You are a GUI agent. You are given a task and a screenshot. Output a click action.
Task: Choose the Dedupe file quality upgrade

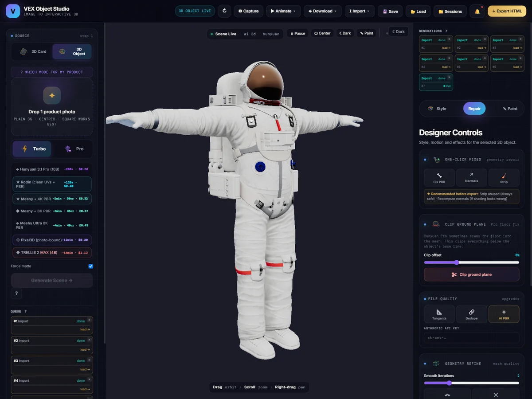tap(472, 314)
